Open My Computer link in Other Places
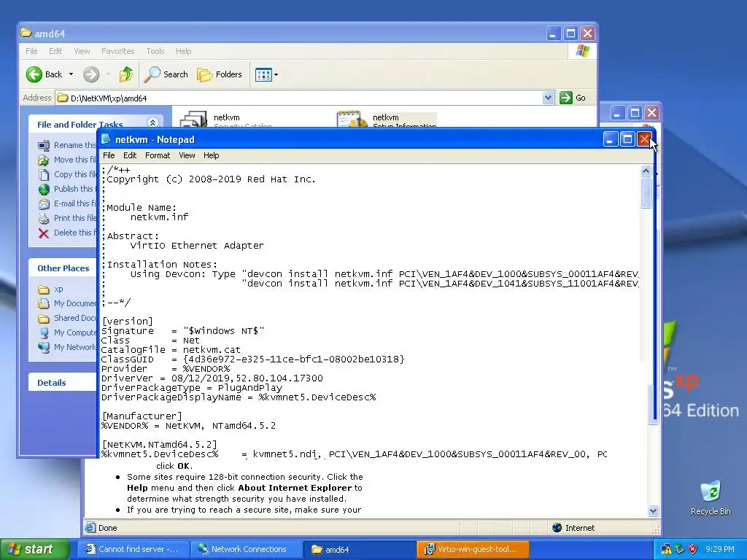The image size is (747, 560). pyautogui.click(x=75, y=332)
